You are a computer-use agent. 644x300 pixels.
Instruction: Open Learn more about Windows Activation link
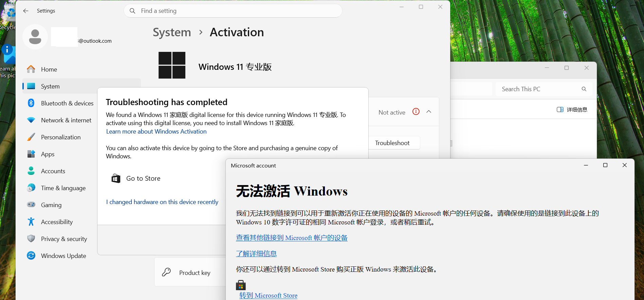click(x=156, y=132)
